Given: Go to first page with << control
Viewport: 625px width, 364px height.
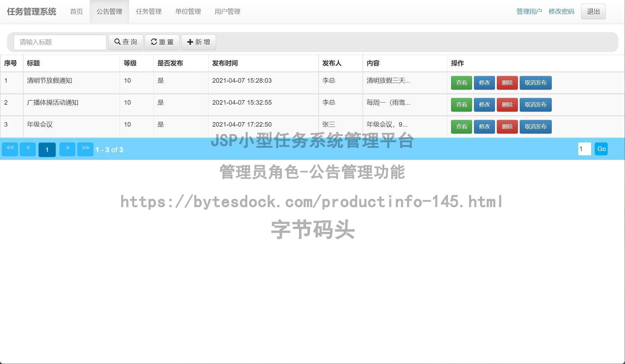Looking at the screenshot, I should click(9, 149).
